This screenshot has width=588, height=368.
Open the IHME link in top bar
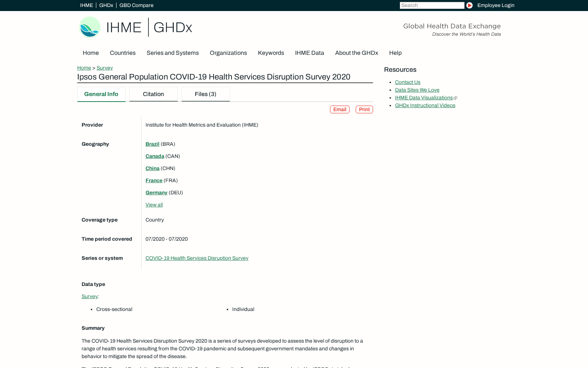(86, 5)
